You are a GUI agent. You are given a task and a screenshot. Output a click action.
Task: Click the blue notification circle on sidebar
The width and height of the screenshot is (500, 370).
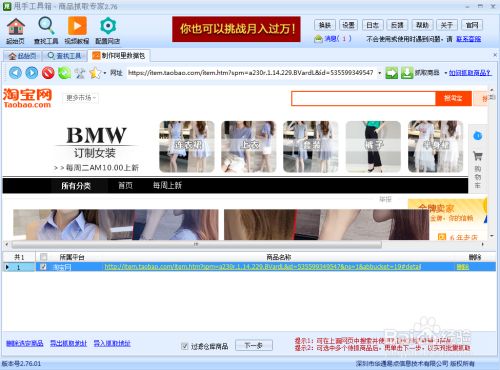click(x=477, y=136)
